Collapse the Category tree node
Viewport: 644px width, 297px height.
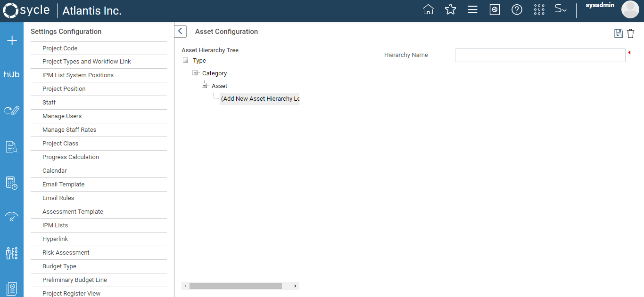195,73
